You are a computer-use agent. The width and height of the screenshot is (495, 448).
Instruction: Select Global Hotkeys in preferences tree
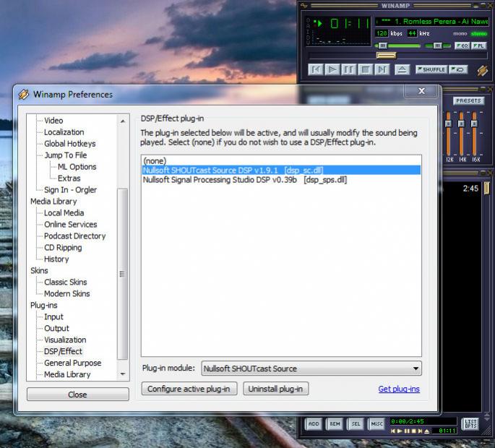[x=70, y=144]
